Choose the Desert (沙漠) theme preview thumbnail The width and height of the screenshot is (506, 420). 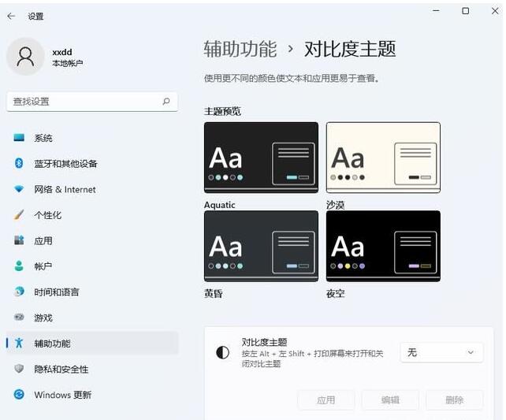coord(383,158)
